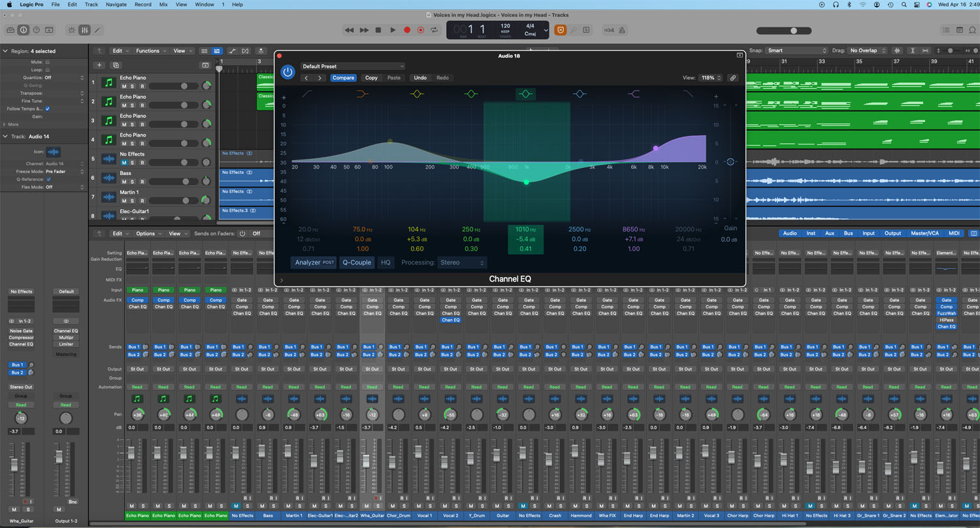
Task: Rewind the playhead
Action: point(350,30)
